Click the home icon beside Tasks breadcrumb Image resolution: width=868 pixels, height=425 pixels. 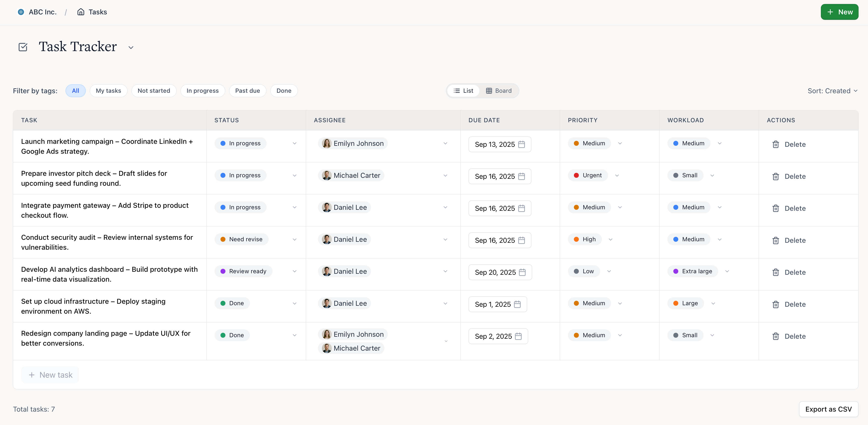coord(81,11)
